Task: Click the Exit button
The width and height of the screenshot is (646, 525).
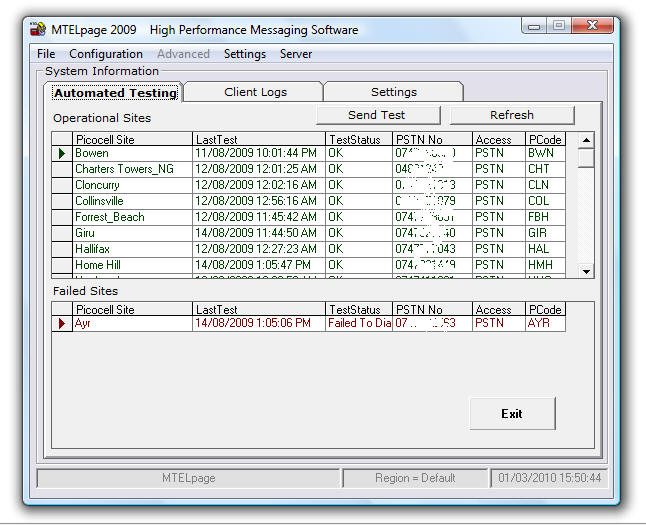Action: pyautogui.click(x=512, y=413)
